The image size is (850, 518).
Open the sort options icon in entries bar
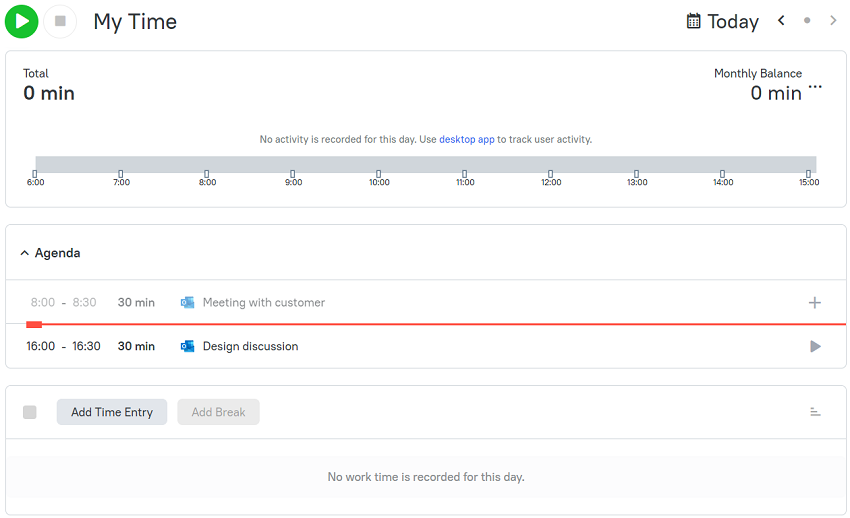click(x=815, y=412)
